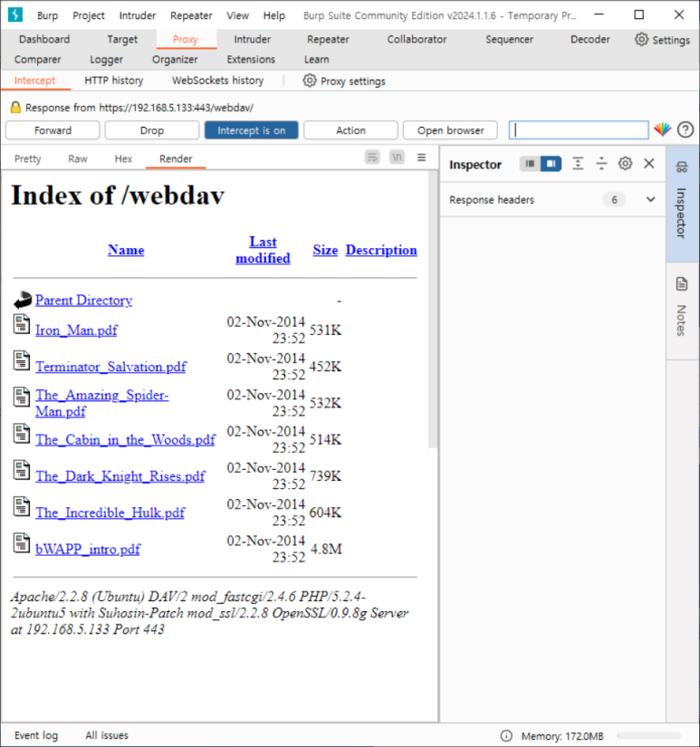
Task: Open Settings gear in top bar
Action: pos(641,40)
